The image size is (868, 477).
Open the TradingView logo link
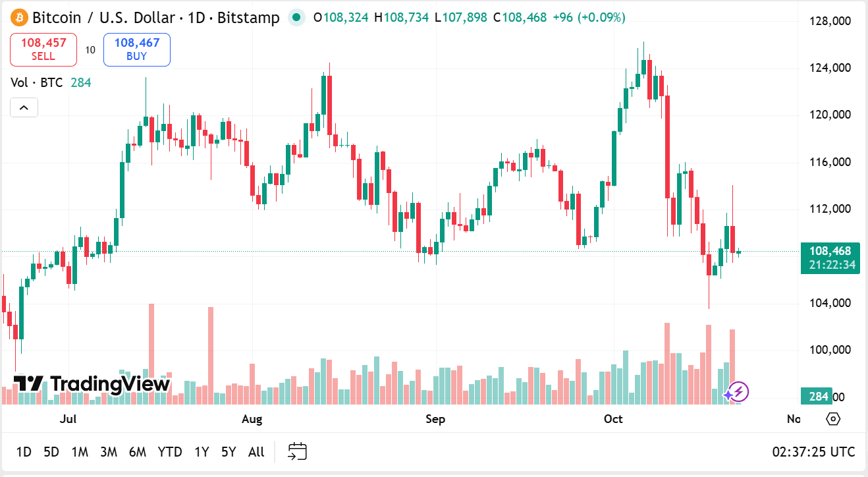tap(92, 383)
